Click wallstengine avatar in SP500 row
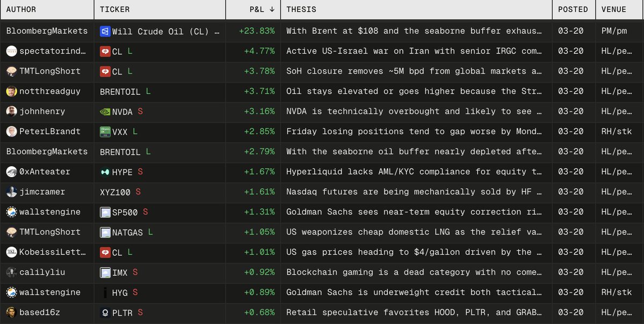The height and width of the screenshot is (324, 644). [x=11, y=212]
